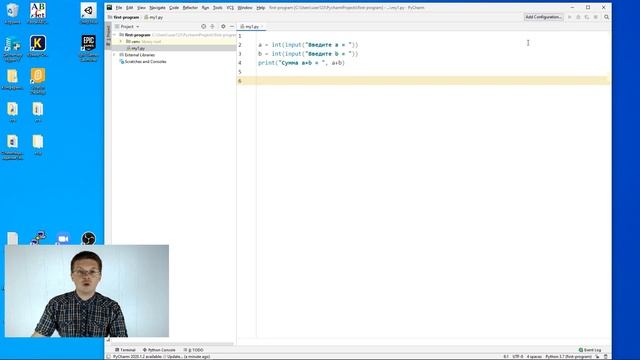Open the Event Log
Image resolution: width=640 pixels, height=360 pixels.
tap(590, 350)
